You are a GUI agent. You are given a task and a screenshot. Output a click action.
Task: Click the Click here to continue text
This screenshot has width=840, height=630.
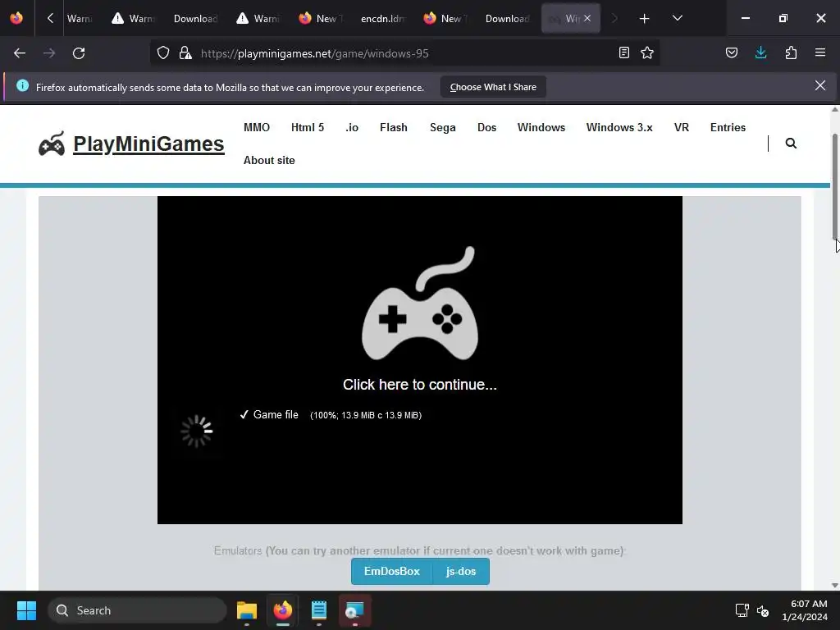(x=420, y=385)
